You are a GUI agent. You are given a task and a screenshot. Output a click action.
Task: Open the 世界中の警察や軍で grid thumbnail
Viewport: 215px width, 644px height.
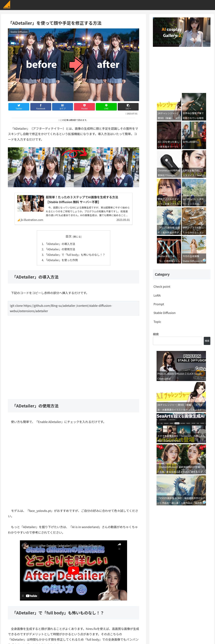(x=194, y=107)
